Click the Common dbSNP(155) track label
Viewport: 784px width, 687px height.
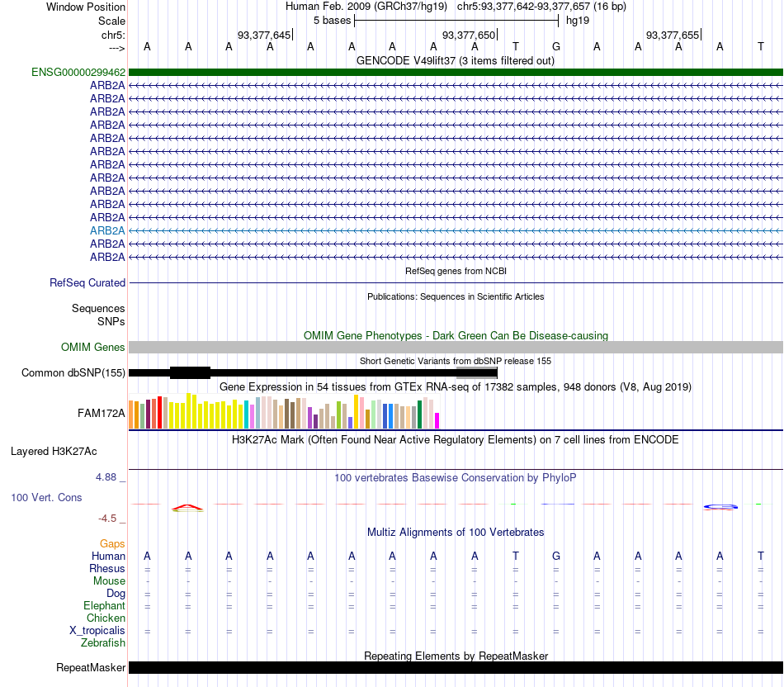tap(73, 372)
